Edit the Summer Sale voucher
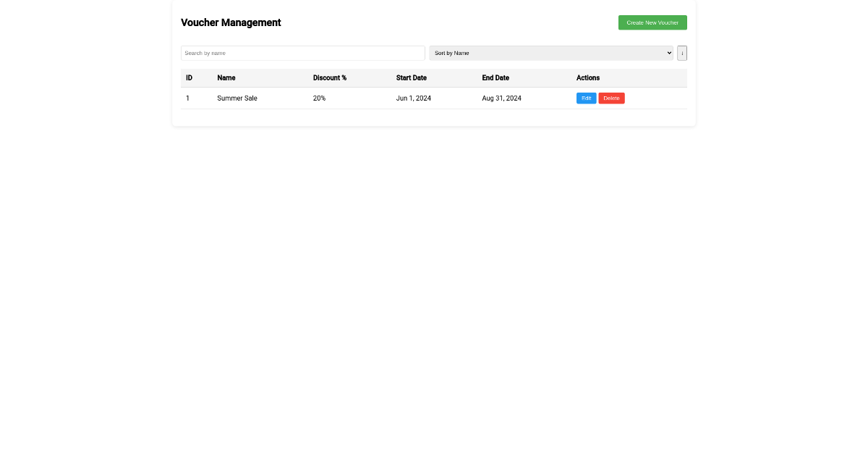868x456 pixels. tap(586, 98)
